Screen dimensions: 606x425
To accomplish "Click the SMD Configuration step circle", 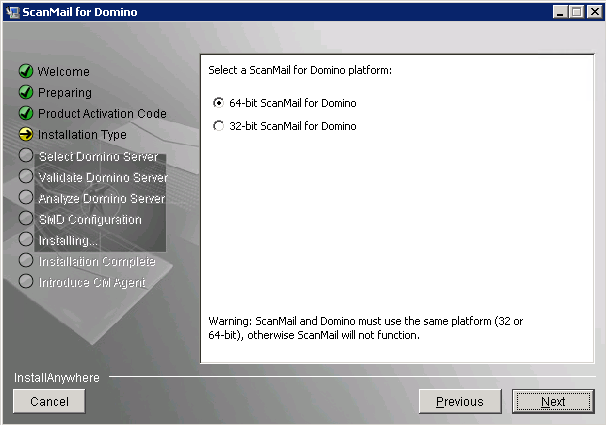I will point(26,219).
